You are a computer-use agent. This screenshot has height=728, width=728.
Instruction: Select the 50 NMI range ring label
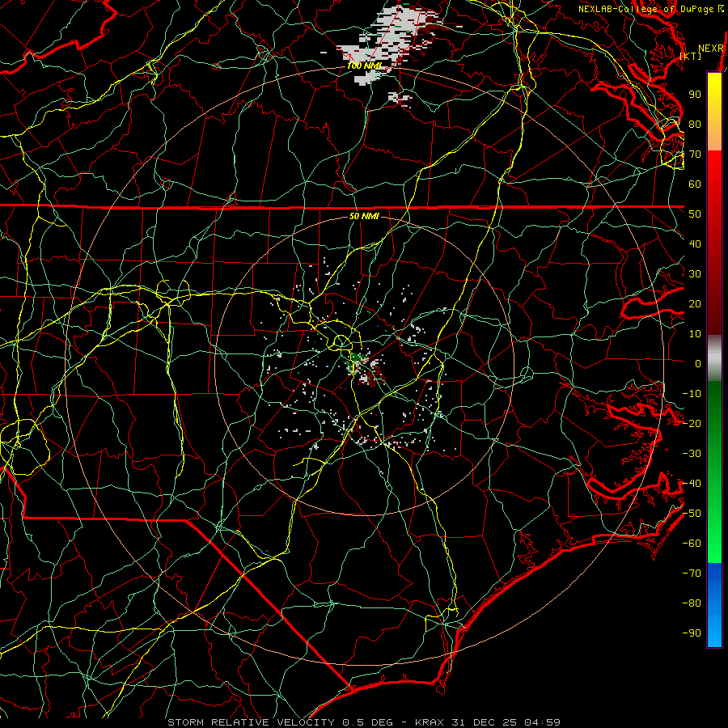(x=365, y=216)
